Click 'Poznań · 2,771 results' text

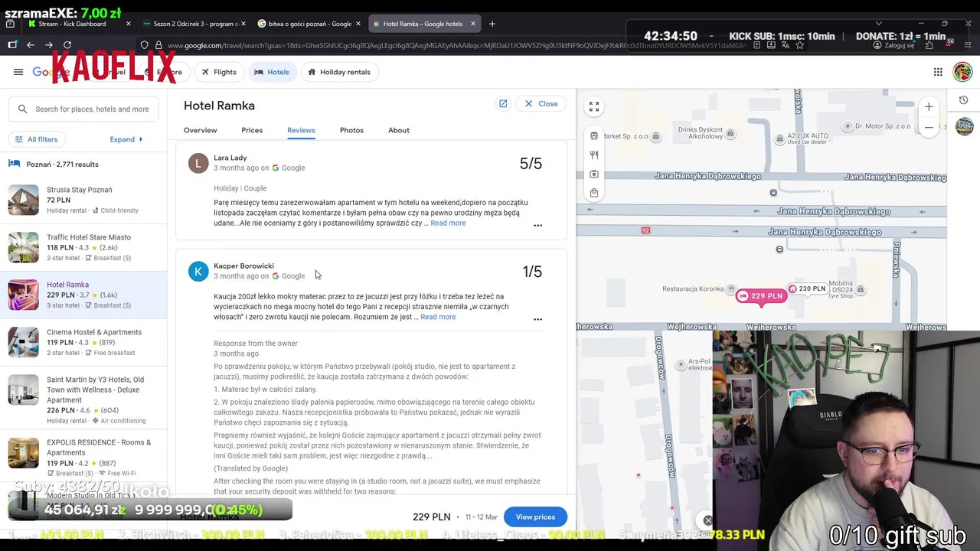point(62,165)
